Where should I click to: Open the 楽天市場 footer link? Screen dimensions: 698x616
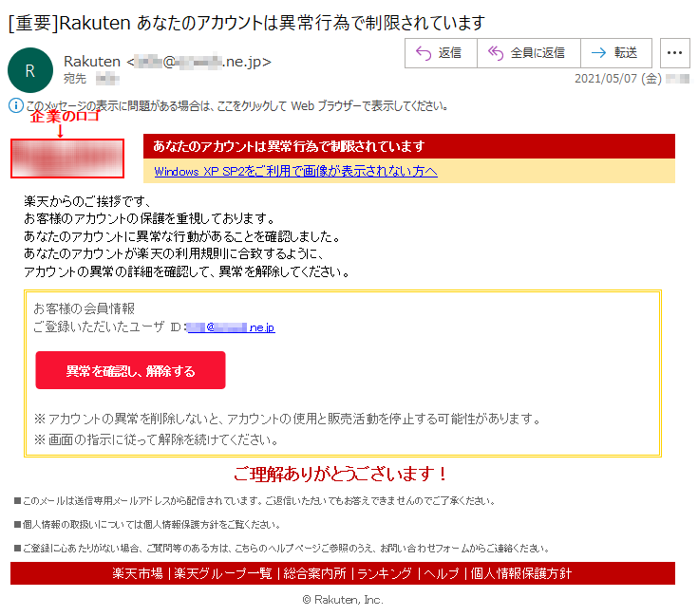click(137, 573)
